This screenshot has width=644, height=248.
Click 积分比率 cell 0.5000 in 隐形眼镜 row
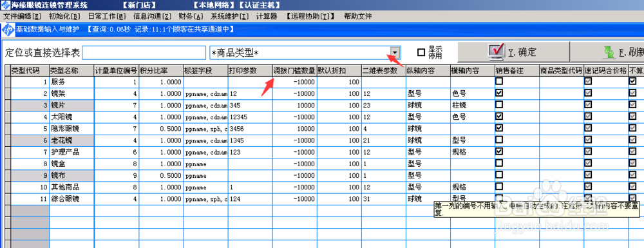point(161,129)
